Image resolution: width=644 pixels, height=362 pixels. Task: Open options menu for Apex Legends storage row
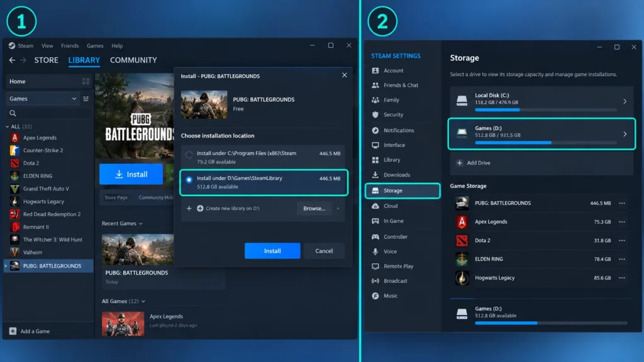coord(622,222)
